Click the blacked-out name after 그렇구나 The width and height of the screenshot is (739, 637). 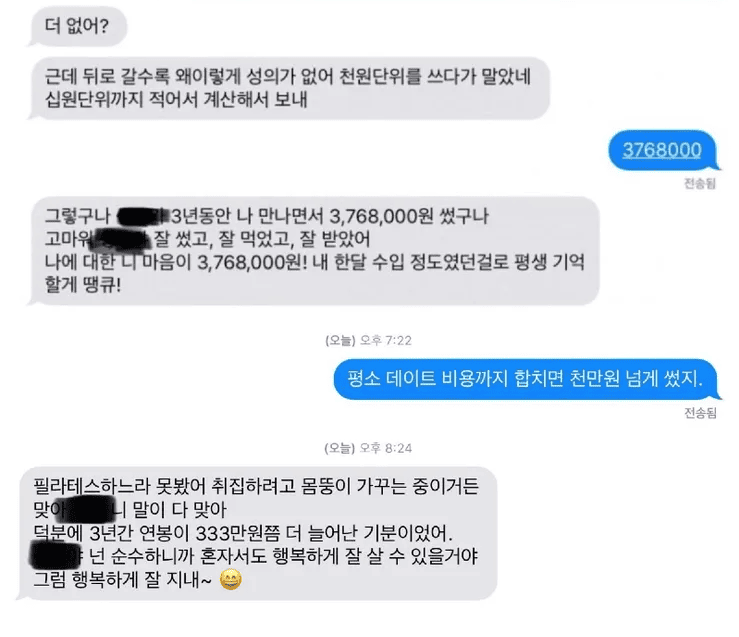pos(142,217)
